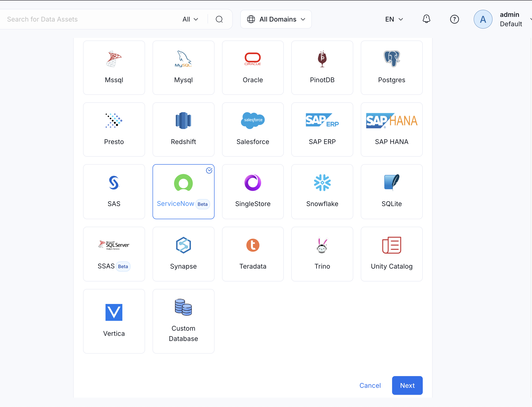Open the help question mark icon
This screenshot has width=532, height=407.
(x=454, y=19)
